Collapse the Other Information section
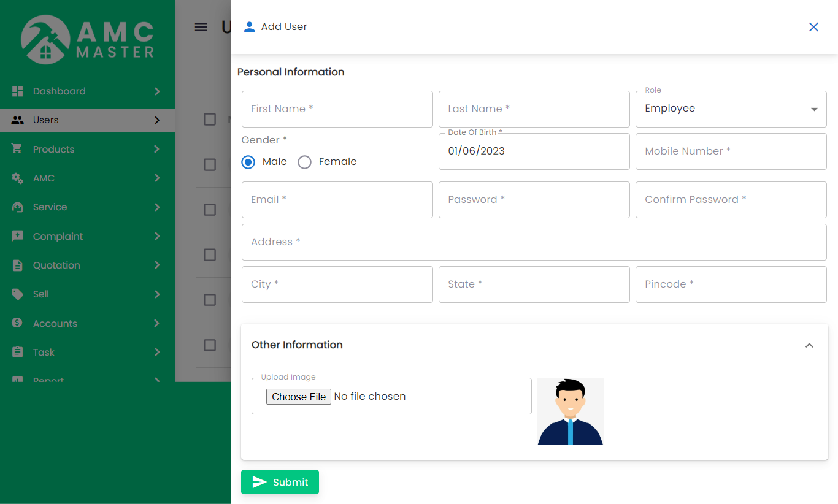838x504 pixels. tap(809, 345)
